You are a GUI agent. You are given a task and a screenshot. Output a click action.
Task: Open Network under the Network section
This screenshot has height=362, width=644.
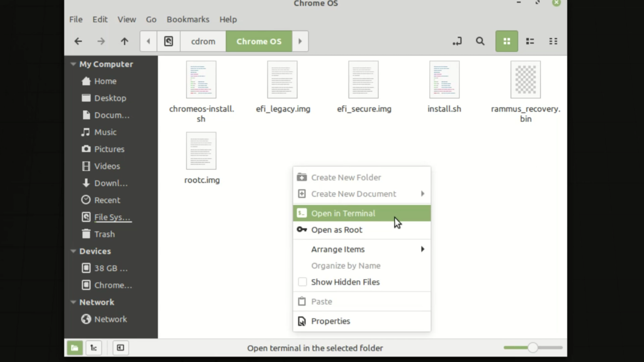[x=110, y=319]
